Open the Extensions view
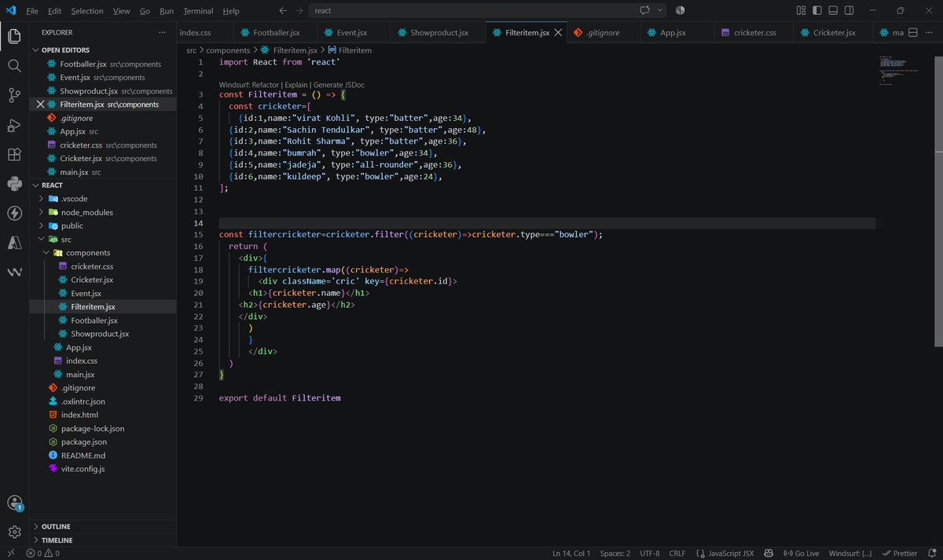Viewport: 943px width, 560px height. point(14,155)
